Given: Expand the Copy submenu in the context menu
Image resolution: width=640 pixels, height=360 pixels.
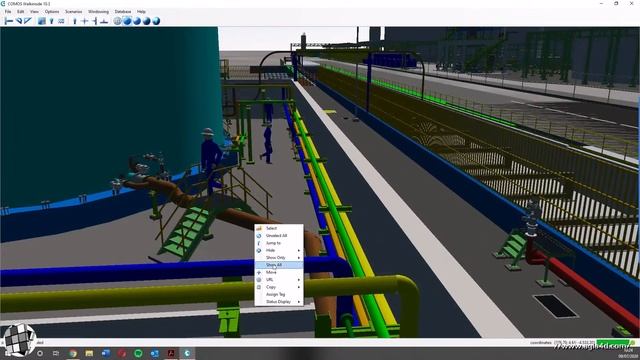Looking at the screenshot, I should (x=279, y=287).
